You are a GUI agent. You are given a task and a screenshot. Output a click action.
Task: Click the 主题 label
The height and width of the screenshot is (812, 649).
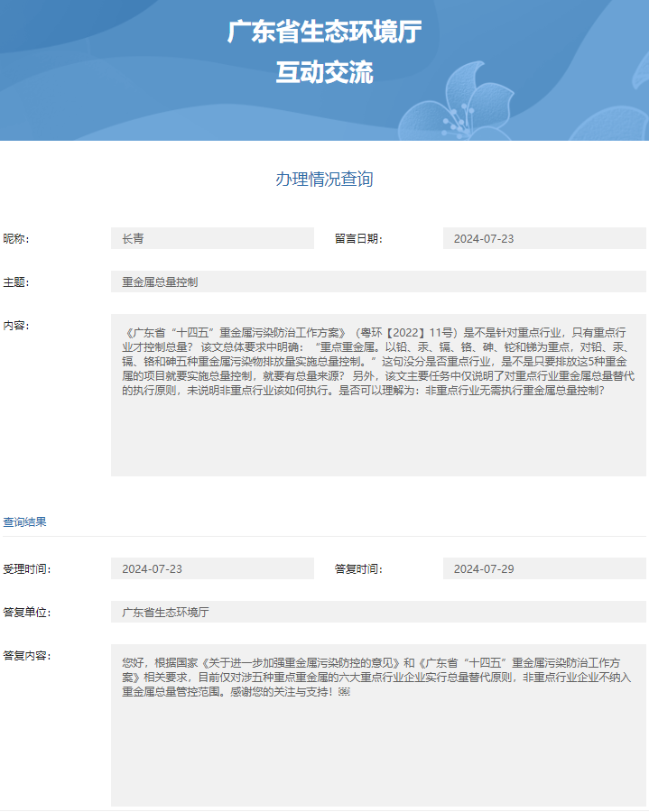point(16,282)
